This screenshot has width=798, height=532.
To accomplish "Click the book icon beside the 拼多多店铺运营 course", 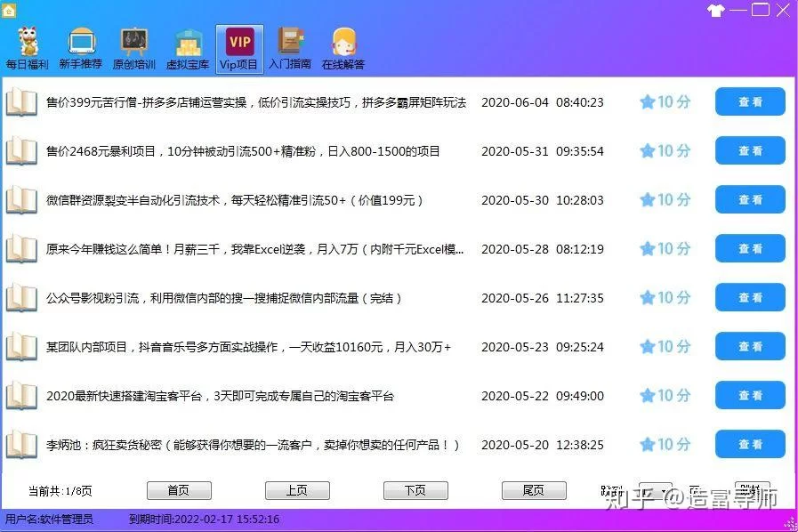I will (x=21, y=102).
